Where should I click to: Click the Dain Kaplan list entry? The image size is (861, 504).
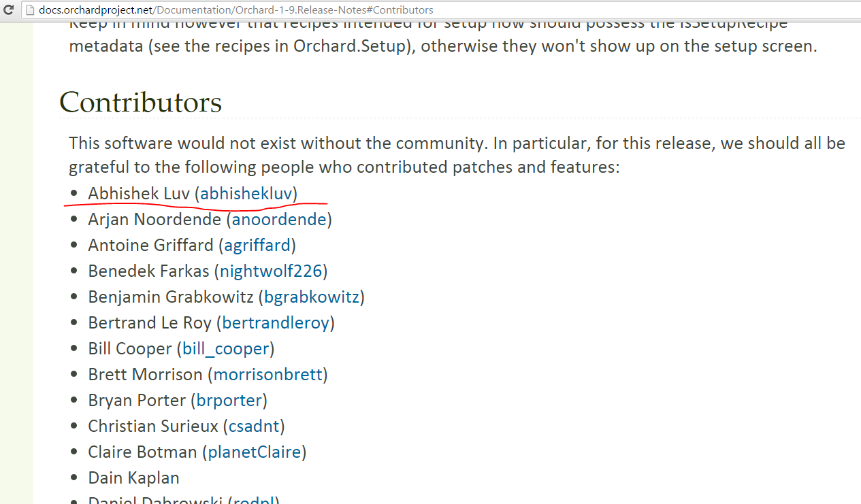pos(133,478)
